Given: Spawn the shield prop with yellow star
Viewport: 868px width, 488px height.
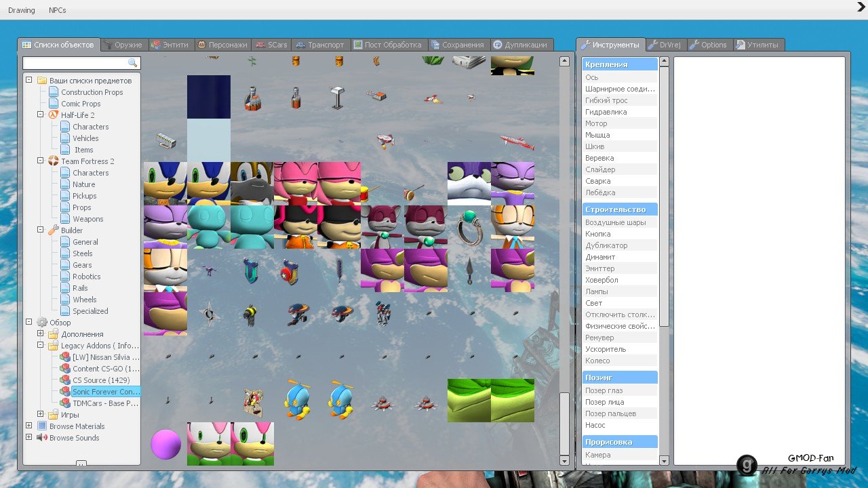Looking at the screenshot, I should coord(290,270).
